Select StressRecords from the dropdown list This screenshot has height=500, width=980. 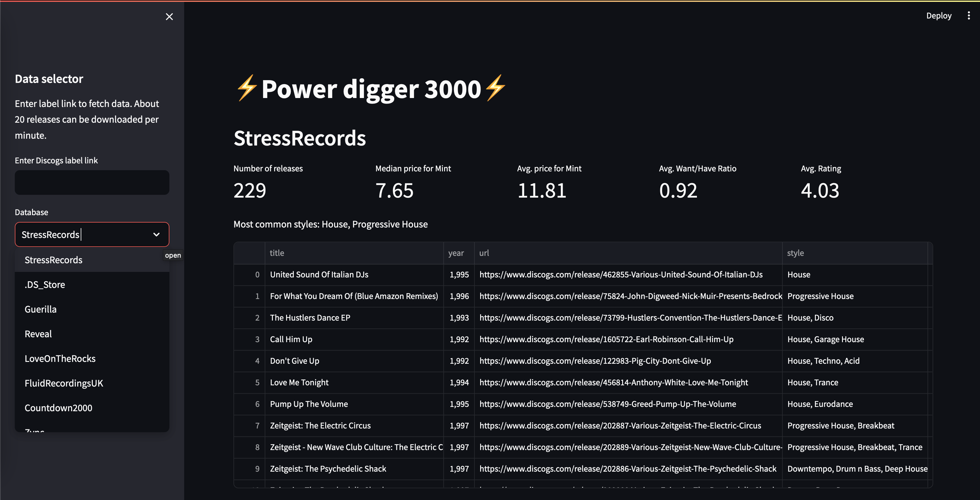coord(54,260)
